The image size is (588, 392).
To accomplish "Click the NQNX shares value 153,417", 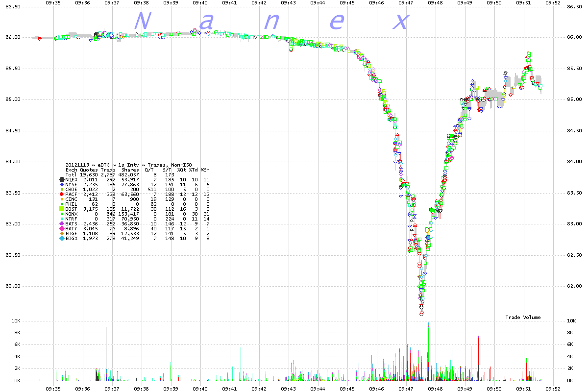I will click(129, 214).
